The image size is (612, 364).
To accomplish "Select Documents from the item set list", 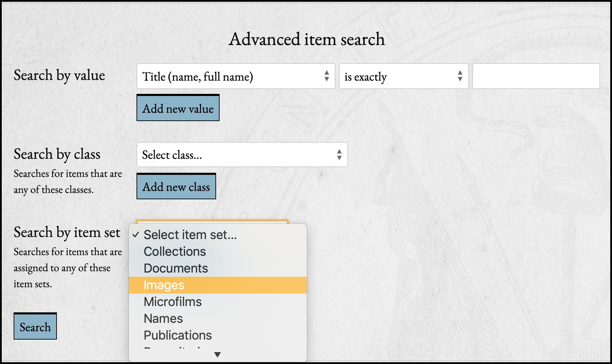I will (176, 268).
